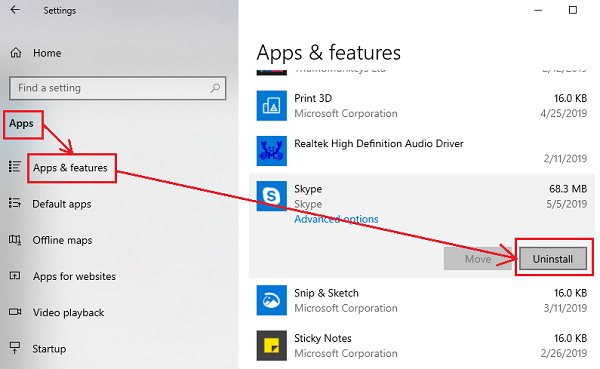This screenshot has width=600, height=369.
Task: Minimize the Settings window
Action: click(538, 10)
